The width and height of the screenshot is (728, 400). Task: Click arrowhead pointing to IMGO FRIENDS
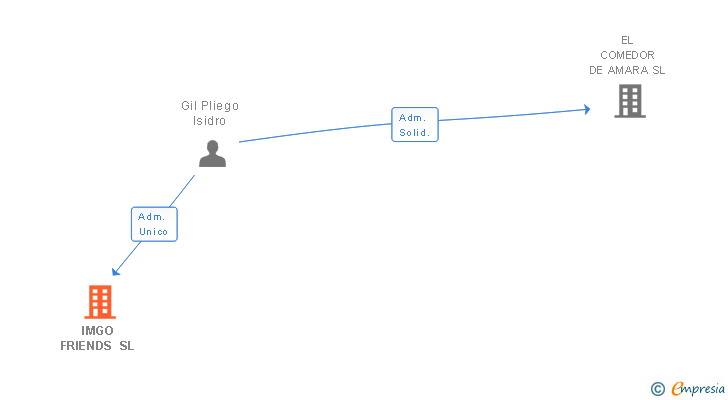[116, 271]
